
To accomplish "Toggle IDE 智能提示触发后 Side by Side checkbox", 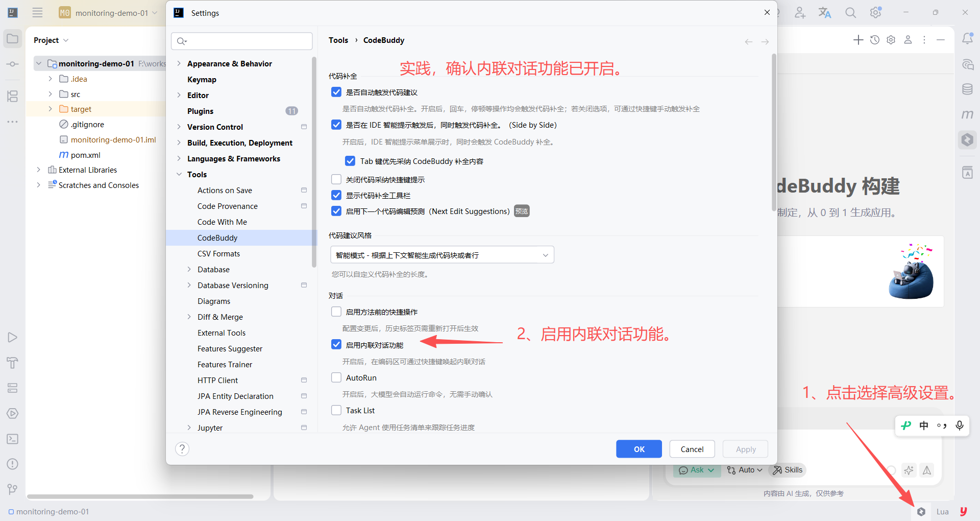I will coord(336,125).
